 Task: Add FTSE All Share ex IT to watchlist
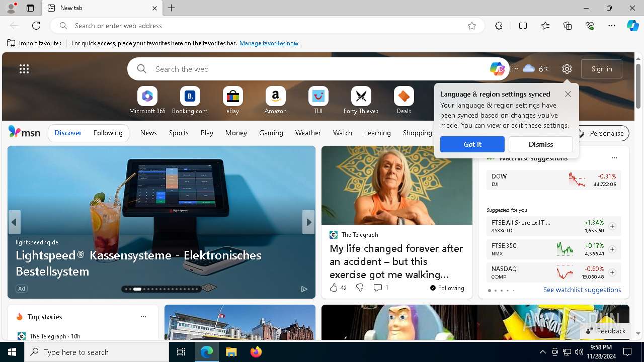[x=612, y=226]
